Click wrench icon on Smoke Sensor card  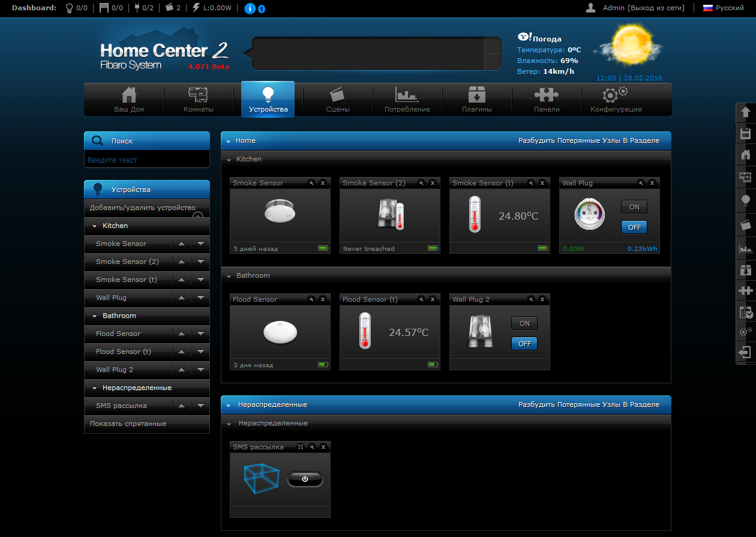311,183
